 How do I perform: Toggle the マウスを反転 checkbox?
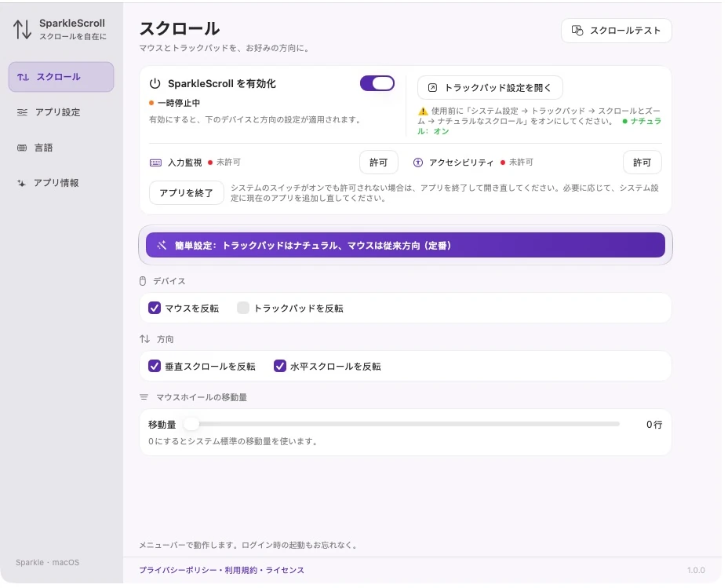pos(155,308)
